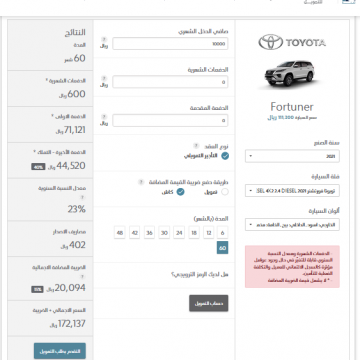
Task: Click the calculate financing button
Action: point(209,303)
